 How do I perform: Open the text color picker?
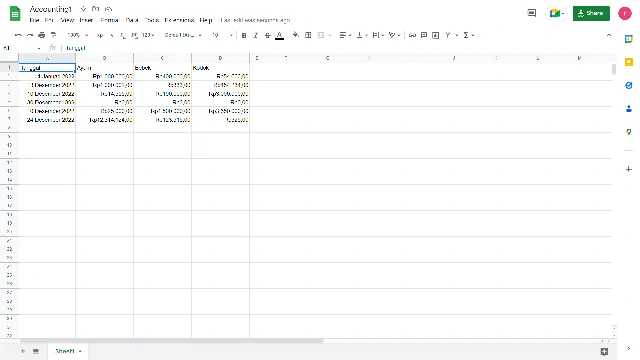(x=280, y=36)
